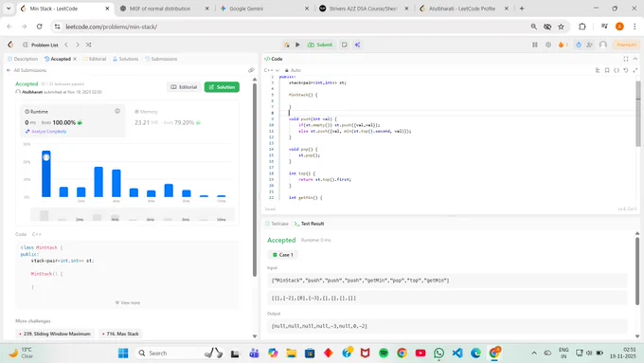
Task: Click the runtime distribution range slider
Action: (x=133, y=214)
